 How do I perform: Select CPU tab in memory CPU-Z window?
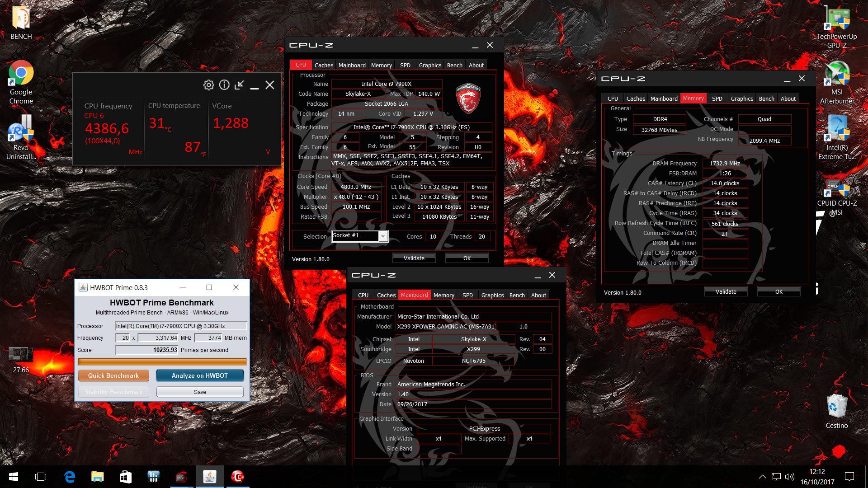pyautogui.click(x=613, y=99)
